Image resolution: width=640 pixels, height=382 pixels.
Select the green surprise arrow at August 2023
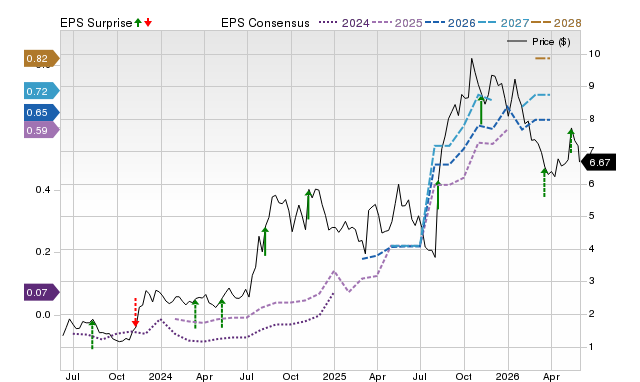pyautogui.click(x=92, y=335)
